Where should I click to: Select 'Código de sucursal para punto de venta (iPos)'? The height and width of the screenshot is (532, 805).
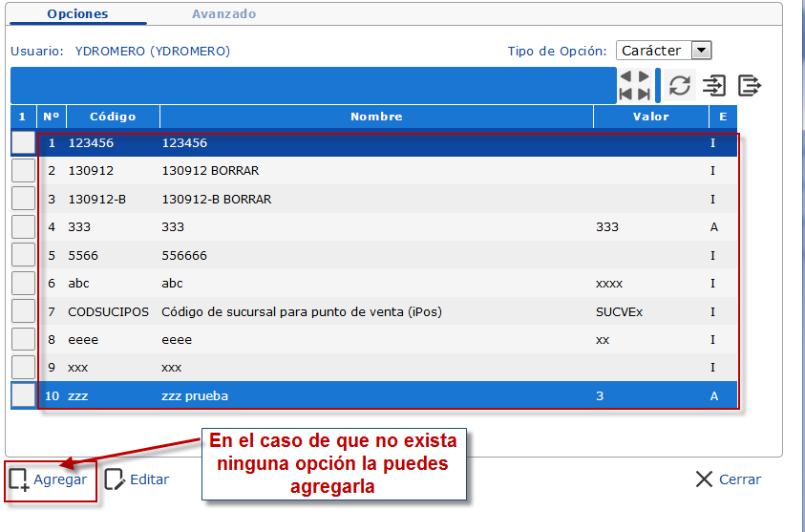click(302, 311)
